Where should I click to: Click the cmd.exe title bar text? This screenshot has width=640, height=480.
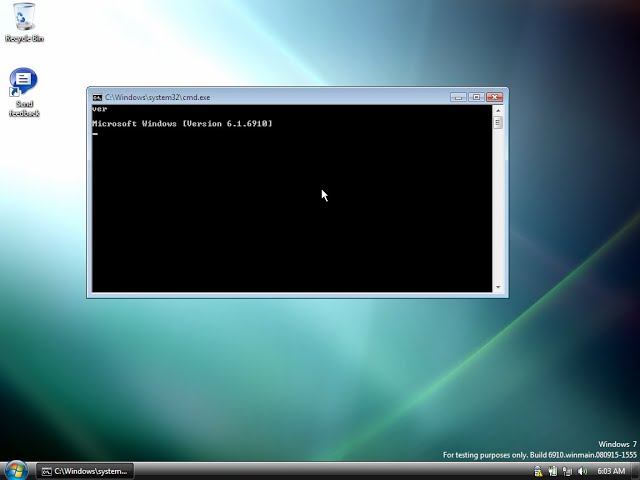[158, 97]
